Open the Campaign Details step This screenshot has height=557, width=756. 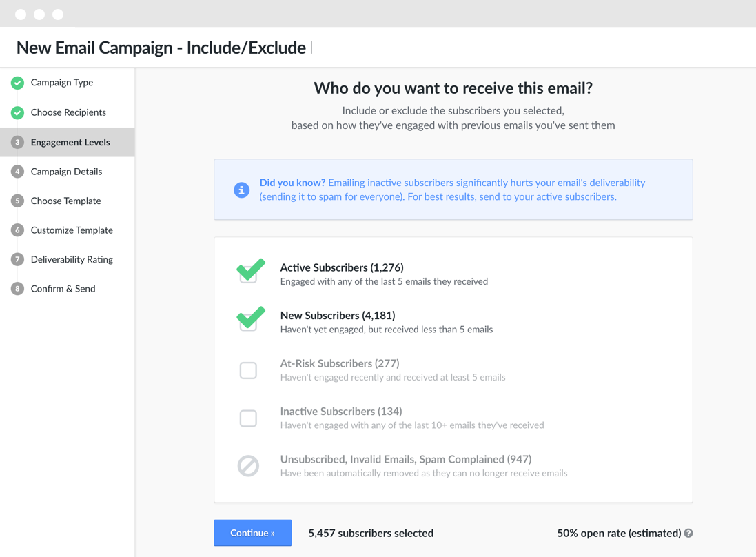(67, 172)
